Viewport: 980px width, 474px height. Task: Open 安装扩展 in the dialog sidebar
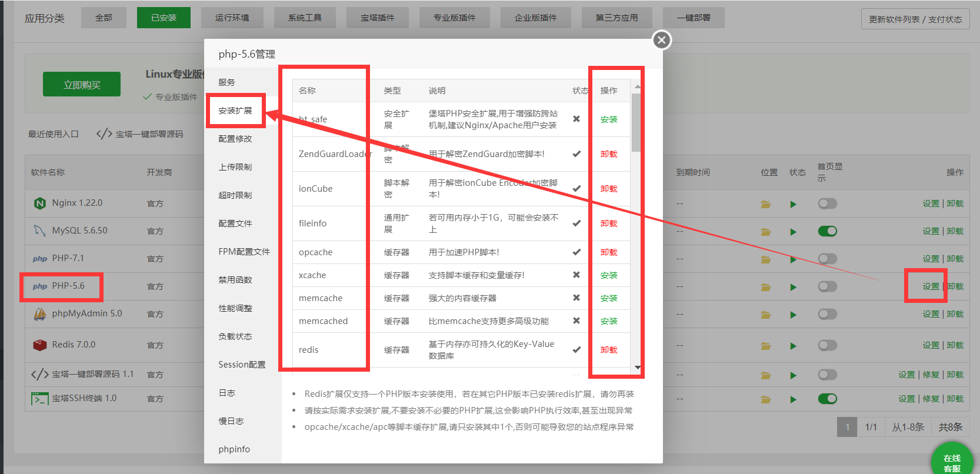pyautogui.click(x=235, y=111)
